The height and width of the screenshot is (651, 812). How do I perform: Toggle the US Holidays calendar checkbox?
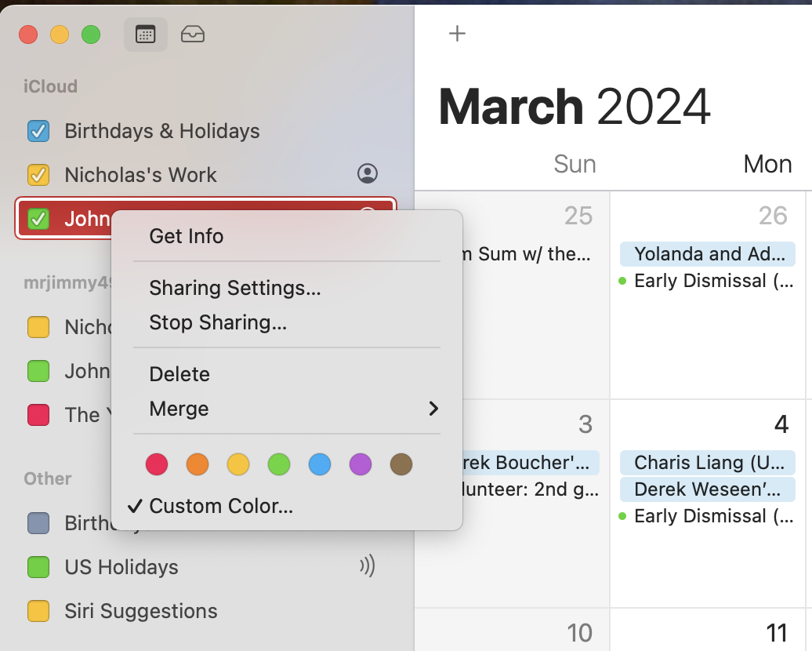click(x=38, y=567)
